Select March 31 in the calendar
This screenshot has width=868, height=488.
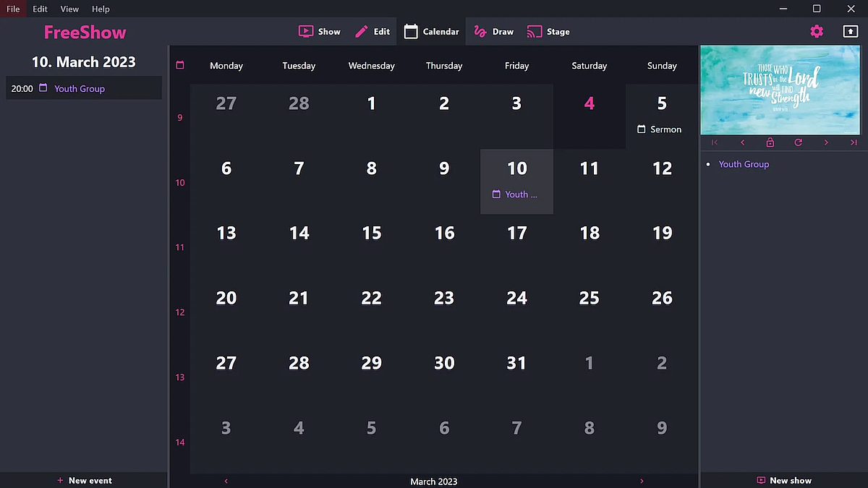click(x=516, y=376)
